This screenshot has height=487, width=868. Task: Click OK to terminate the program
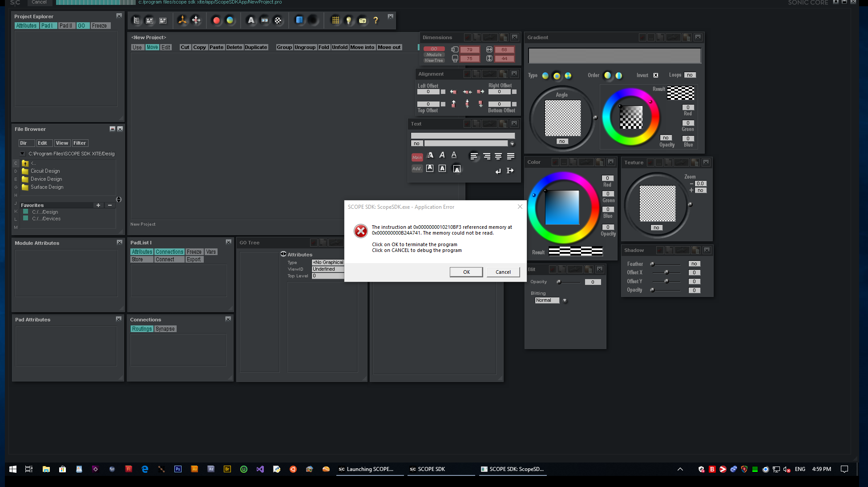pos(466,272)
